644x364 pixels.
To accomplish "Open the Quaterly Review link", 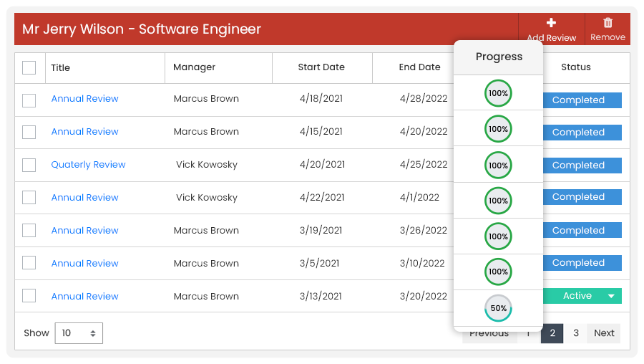I will click(x=88, y=165).
